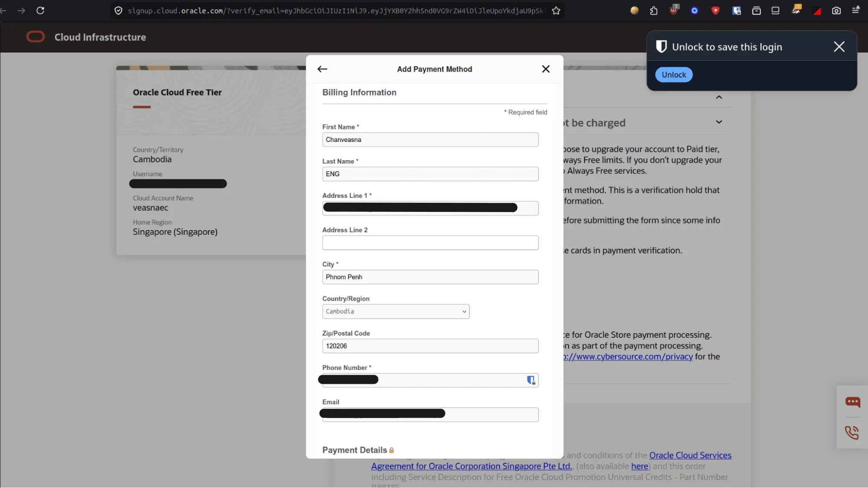Focus the Address Line 1 field
Viewport: 868px width, 488px height.
coord(430,208)
